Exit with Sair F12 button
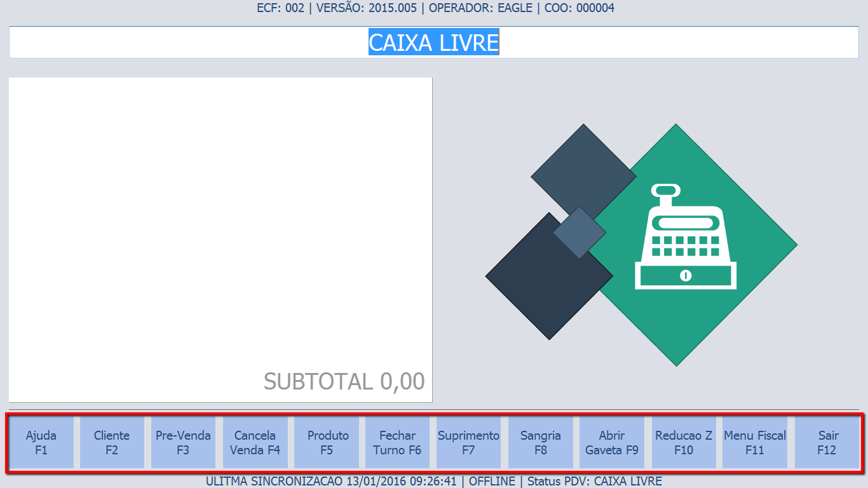The width and height of the screenshot is (868, 488). click(x=827, y=443)
